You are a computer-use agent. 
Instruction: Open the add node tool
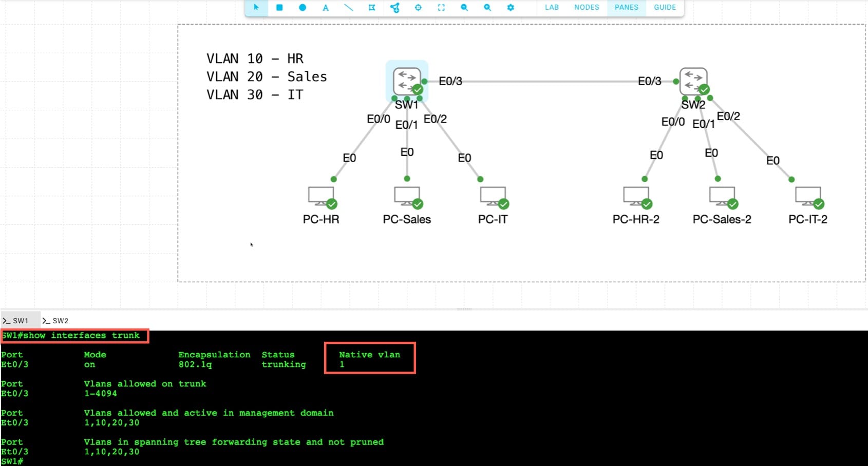(x=395, y=8)
